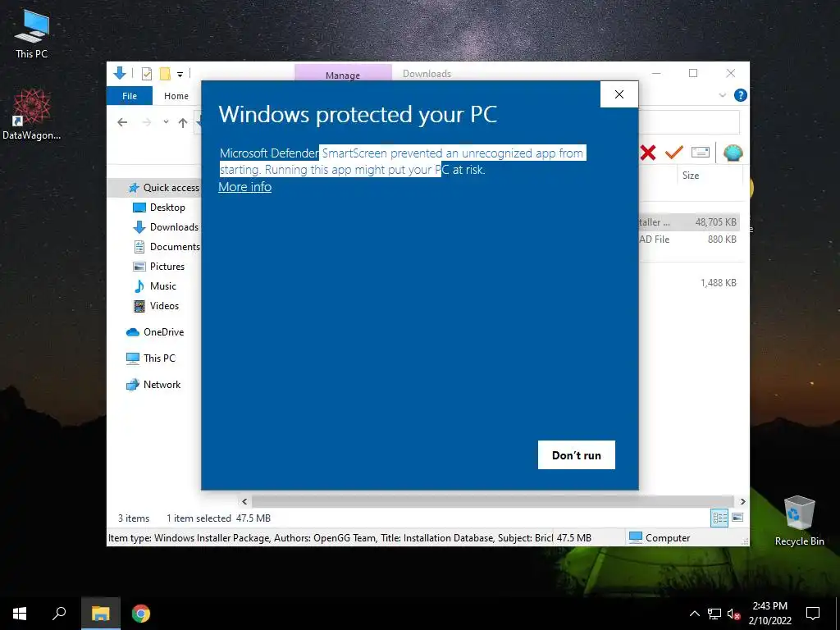This screenshot has height=630, width=840.
Task: Collapse the ribbon with the chevron
Action: tap(722, 95)
